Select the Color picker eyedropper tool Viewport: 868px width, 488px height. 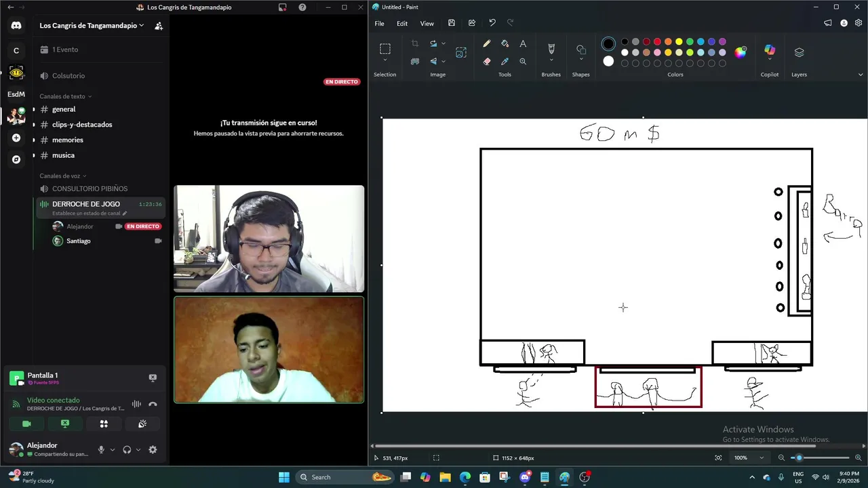(505, 61)
